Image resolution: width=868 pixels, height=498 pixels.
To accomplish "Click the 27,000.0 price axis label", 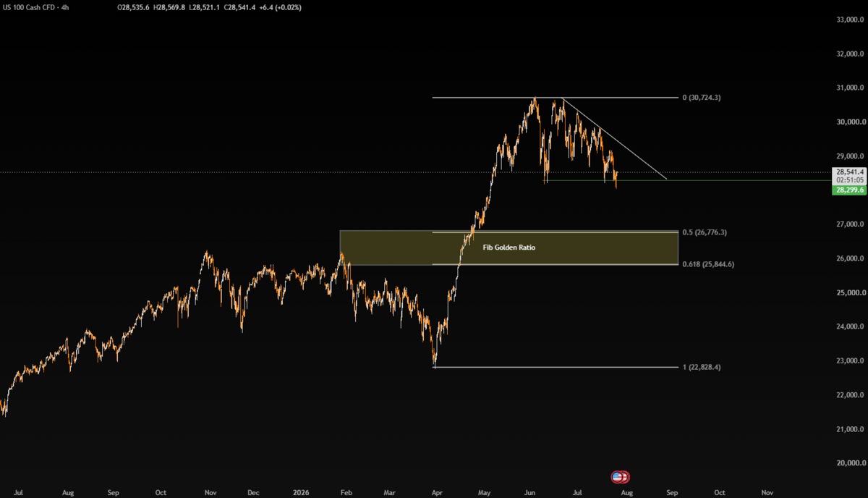I will coord(850,224).
